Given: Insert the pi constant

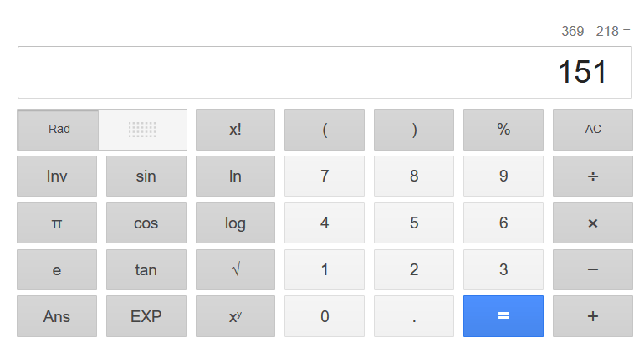Looking at the screenshot, I should (x=57, y=223).
